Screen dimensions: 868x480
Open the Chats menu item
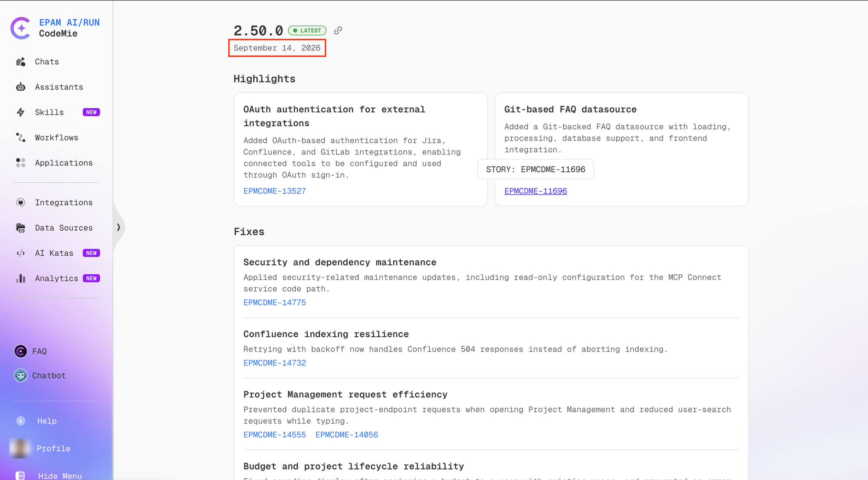pyautogui.click(x=47, y=62)
